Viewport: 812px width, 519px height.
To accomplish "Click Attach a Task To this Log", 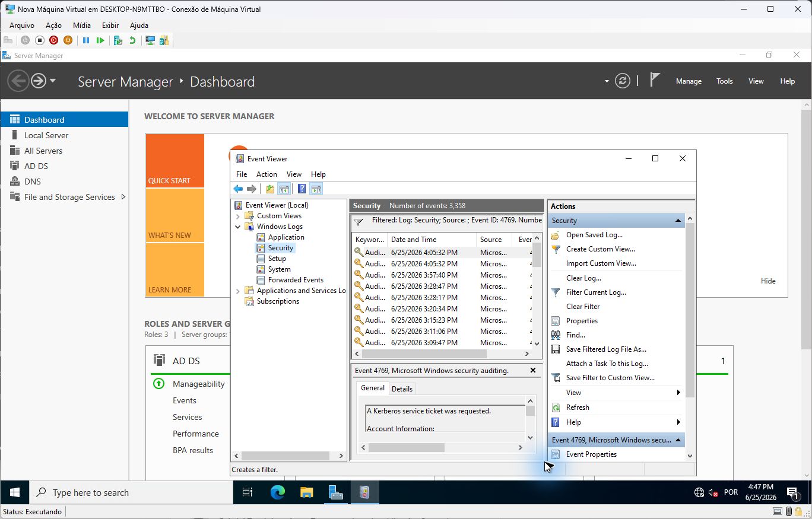I will (607, 364).
